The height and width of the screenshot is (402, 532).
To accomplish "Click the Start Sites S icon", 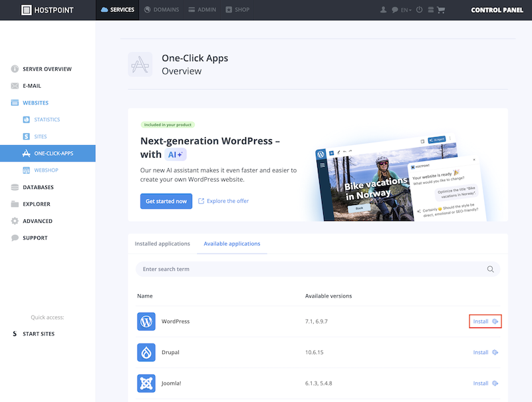I will (15, 333).
